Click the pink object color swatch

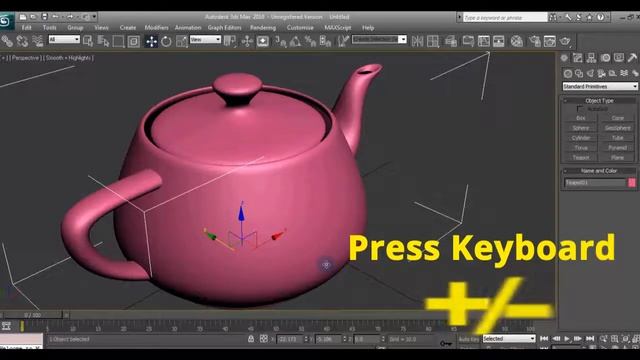pyautogui.click(x=632, y=182)
